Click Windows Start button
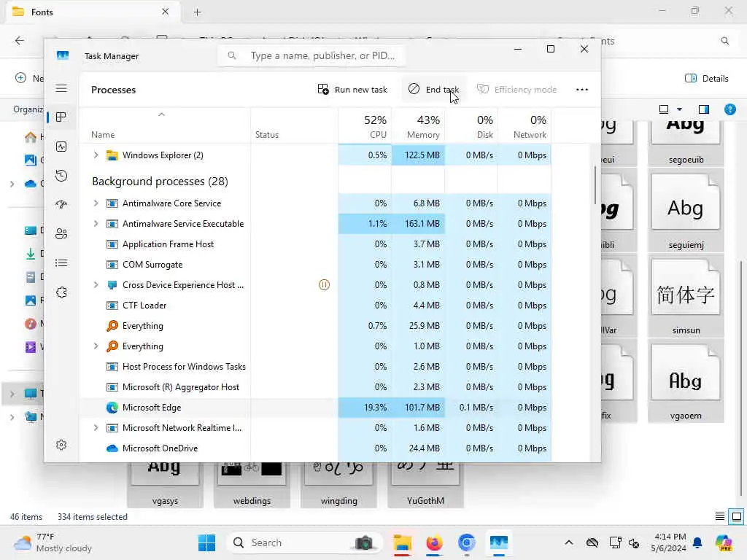The width and height of the screenshot is (747, 560). point(206,542)
